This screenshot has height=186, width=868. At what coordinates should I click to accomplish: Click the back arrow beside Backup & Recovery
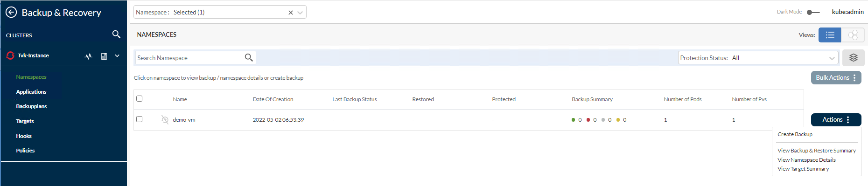tap(11, 12)
